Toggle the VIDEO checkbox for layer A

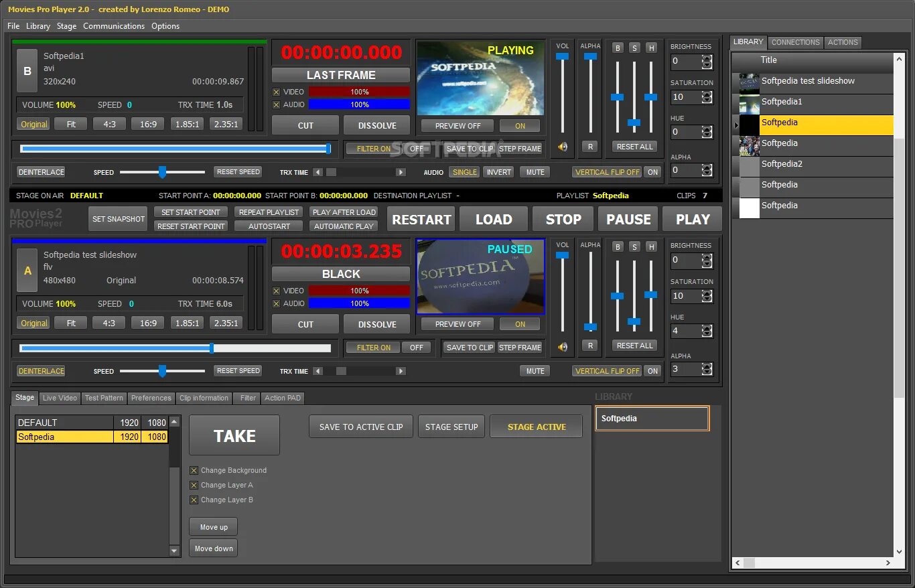[277, 291]
